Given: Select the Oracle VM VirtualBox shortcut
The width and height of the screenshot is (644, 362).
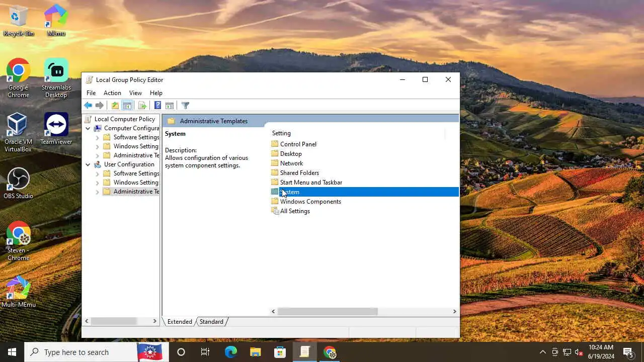Looking at the screenshot, I should pyautogui.click(x=18, y=133).
